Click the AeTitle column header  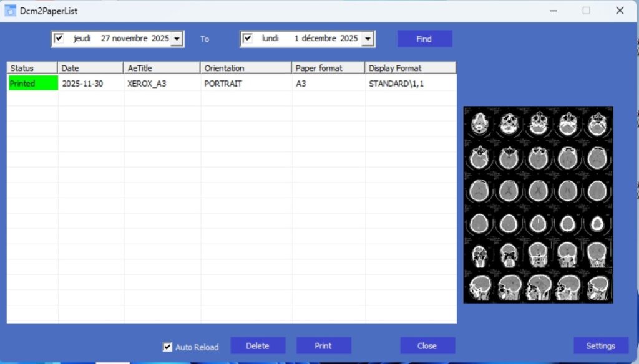point(162,68)
